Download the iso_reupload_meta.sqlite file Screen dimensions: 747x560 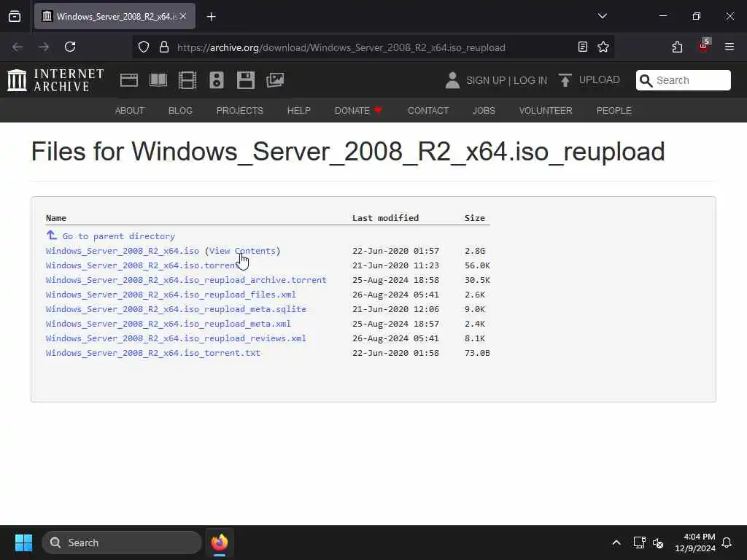click(x=176, y=309)
